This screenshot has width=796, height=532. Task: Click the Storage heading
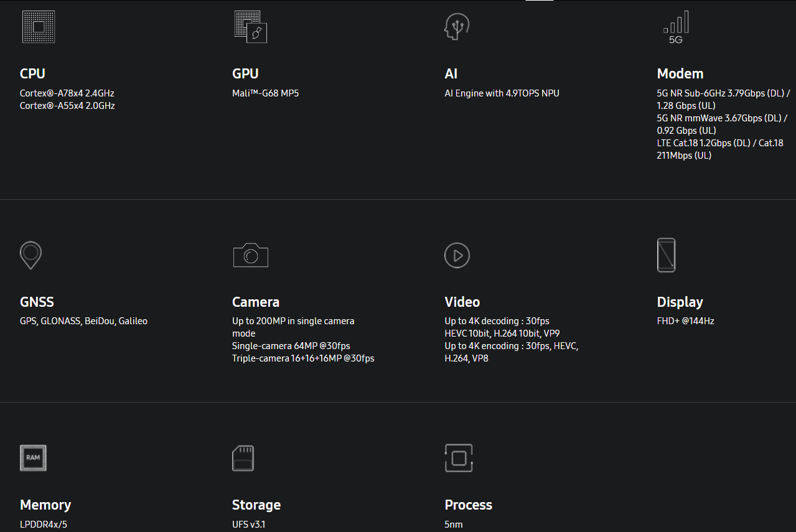pos(256,505)
